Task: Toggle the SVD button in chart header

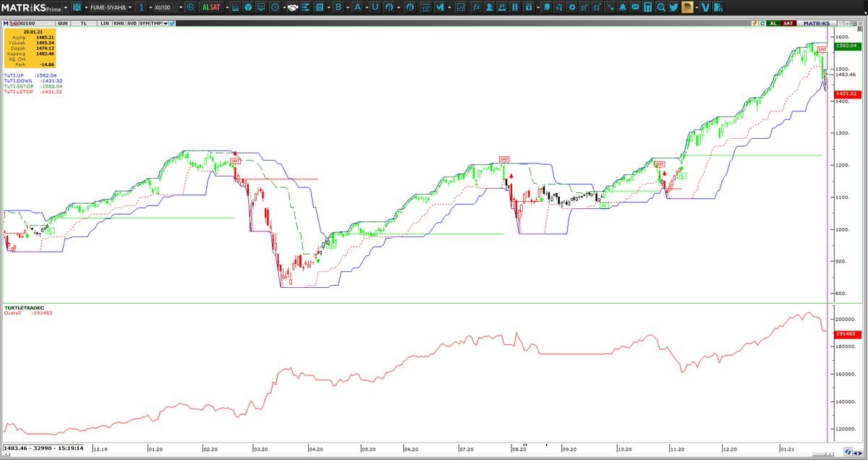Action: (x=132, y=23)
